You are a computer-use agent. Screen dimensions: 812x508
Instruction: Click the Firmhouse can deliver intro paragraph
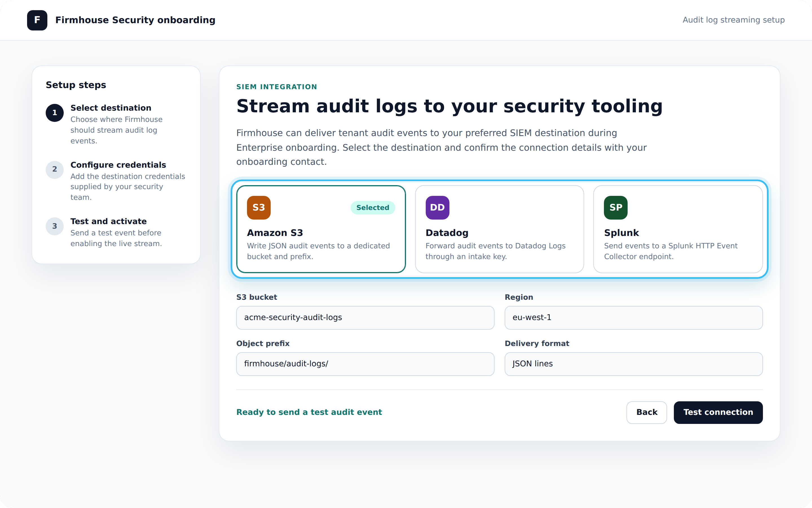pos(441,148)
